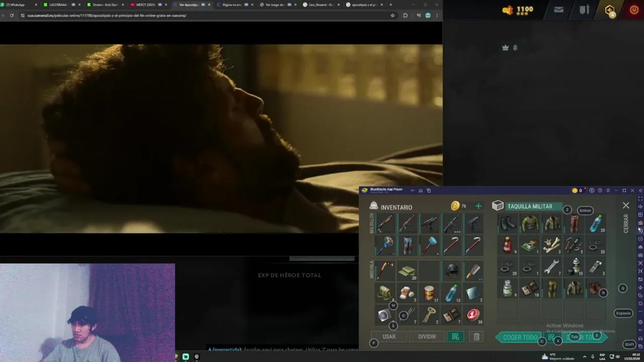This screenshot has height=362, width=644.
Task: Open a new browser tab with plus
Action: pyautogui.click(x=391, y=5)
